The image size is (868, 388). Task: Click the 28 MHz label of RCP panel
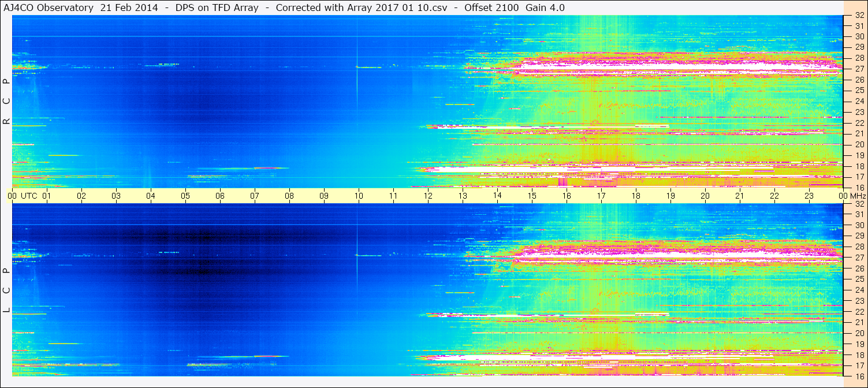coord(859,58)
